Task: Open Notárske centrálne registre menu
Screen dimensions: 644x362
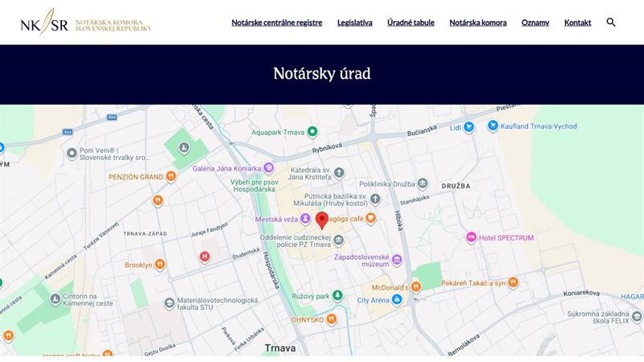Action: click(x=277, y=23)
